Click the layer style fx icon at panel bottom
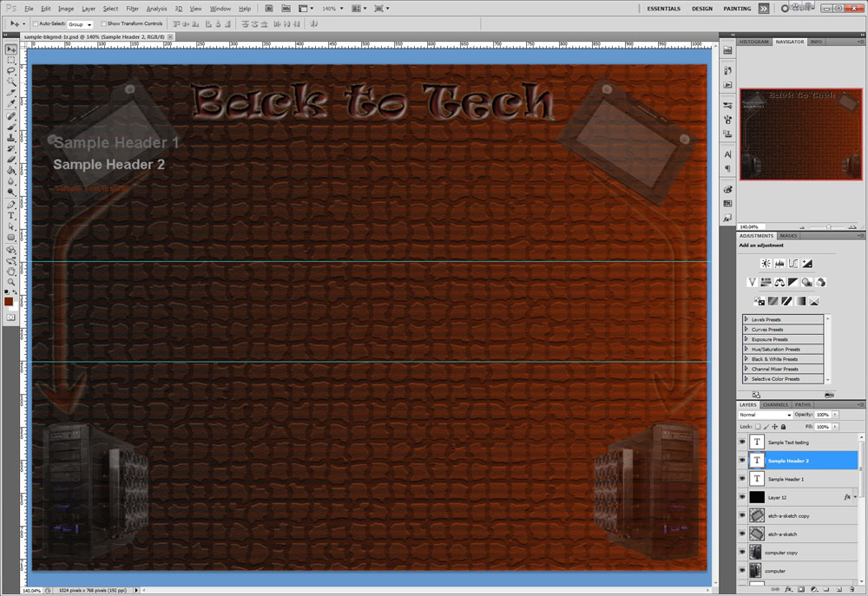Viewport: 868px width, 596px height. 787,588
